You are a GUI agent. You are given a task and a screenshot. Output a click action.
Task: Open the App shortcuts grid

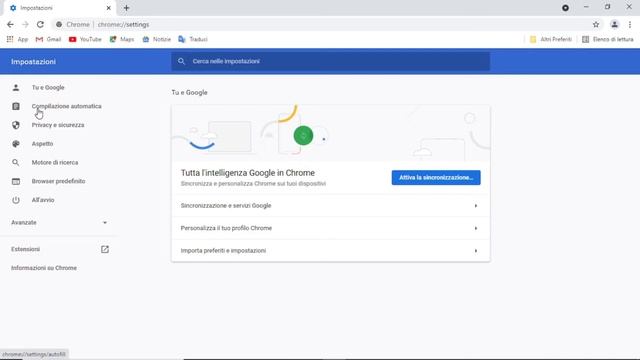point(17,39)
